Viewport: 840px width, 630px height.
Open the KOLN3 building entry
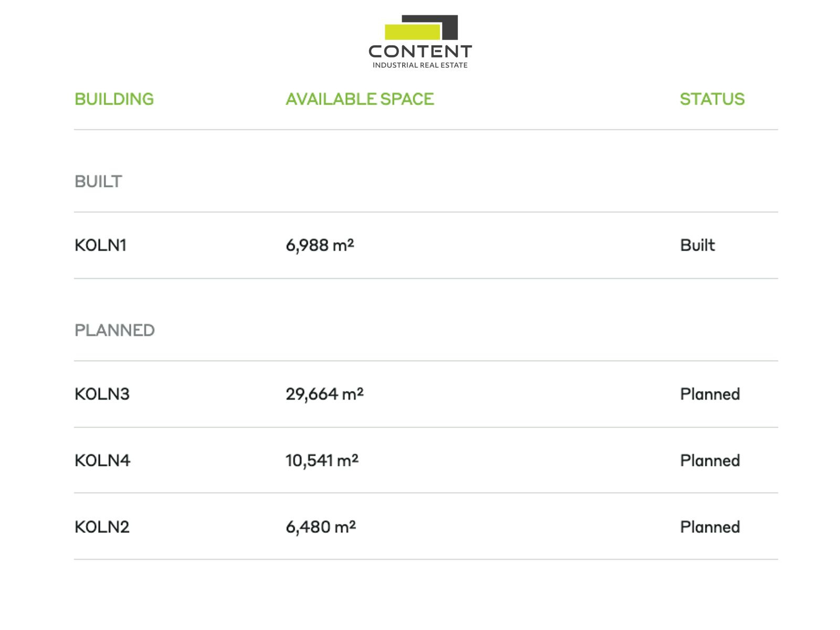pyautogui.click(x=102, y=394)
